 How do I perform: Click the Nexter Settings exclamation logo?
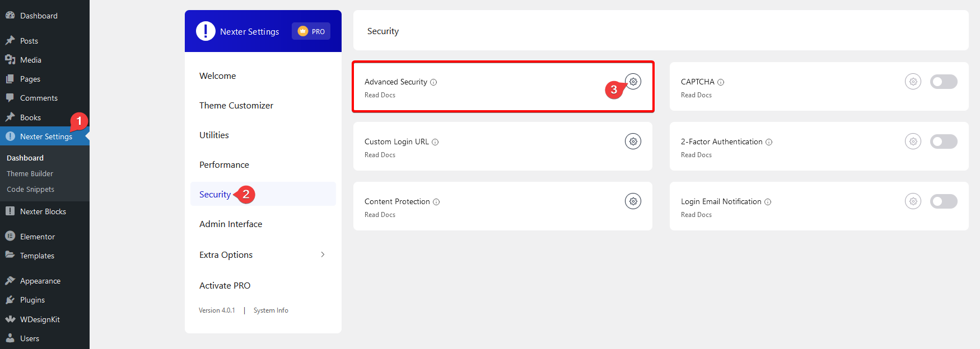click(x=206, y=31)
